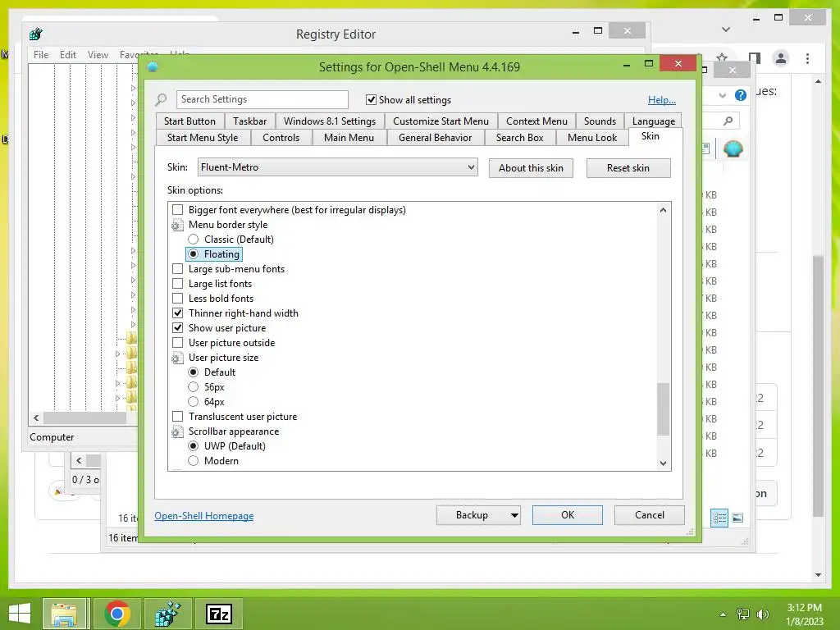The image size is (840, 630).
Task: Uncheck Show user picture
Action: [177, 328]
